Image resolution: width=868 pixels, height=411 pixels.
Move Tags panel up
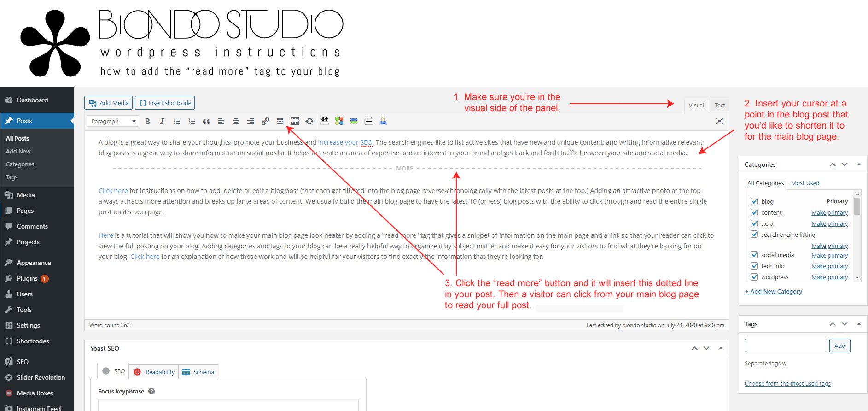pyautogui.click(x=833, y=324)
